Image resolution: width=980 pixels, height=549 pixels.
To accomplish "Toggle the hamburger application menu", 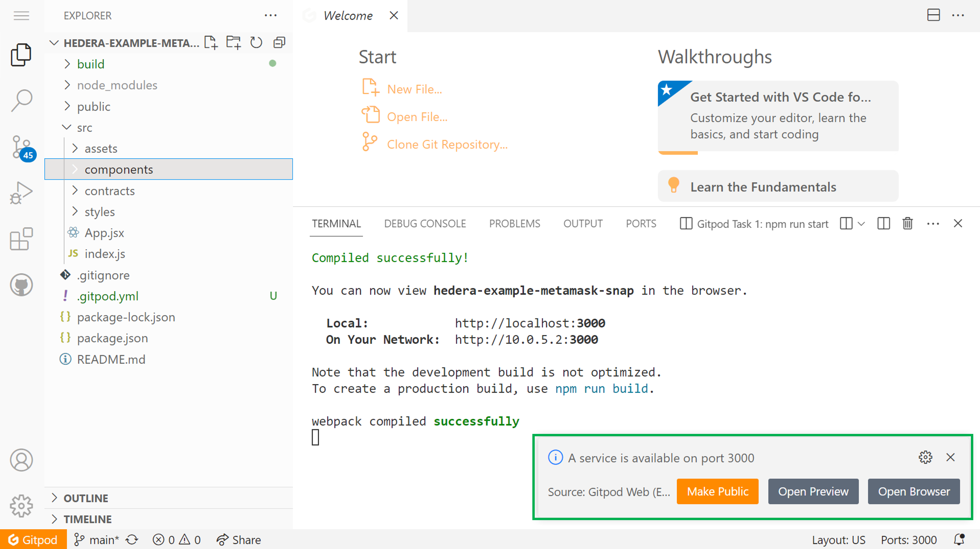I will [21, 15].
